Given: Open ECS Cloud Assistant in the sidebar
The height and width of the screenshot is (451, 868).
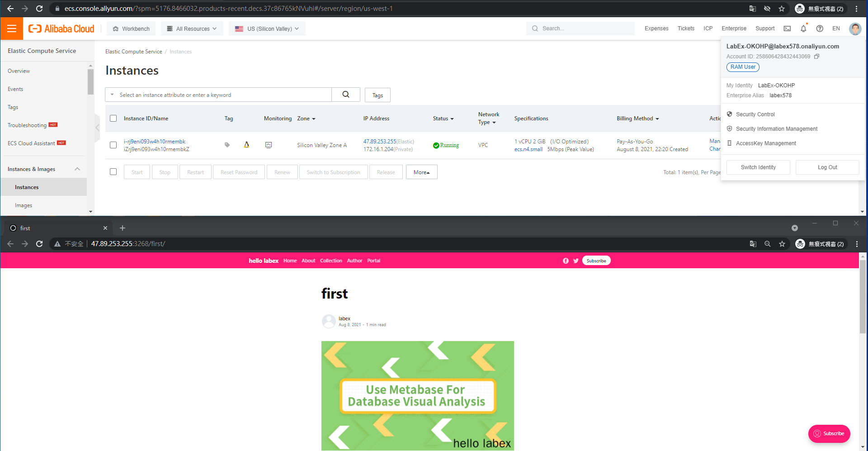Looking at the screenshot, I should 31,143.
